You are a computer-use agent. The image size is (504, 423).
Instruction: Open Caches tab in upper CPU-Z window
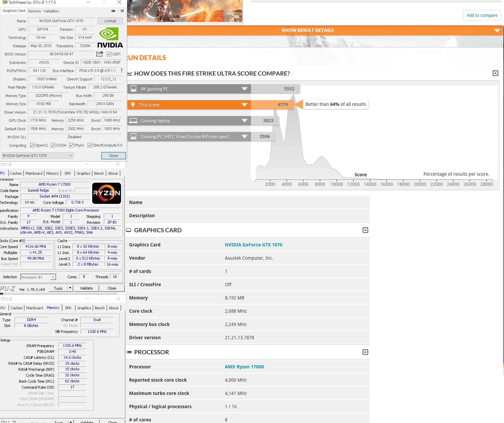[16, 173]
